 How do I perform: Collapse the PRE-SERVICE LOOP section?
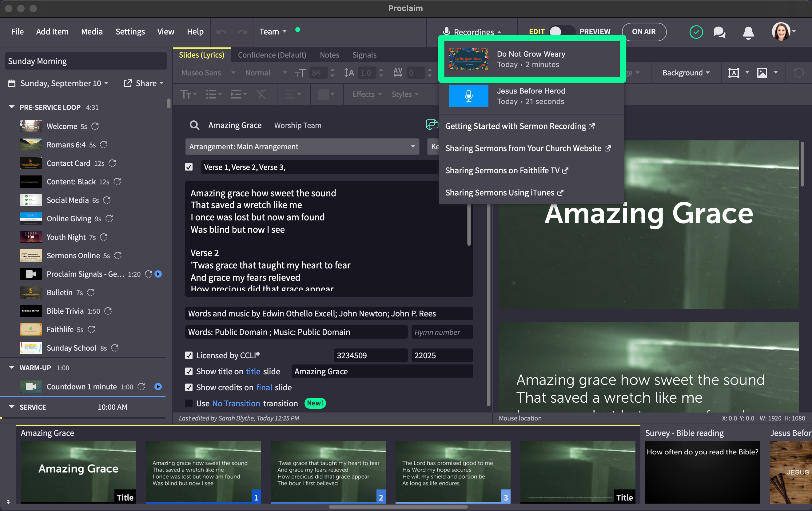click(x=12, y=107)
